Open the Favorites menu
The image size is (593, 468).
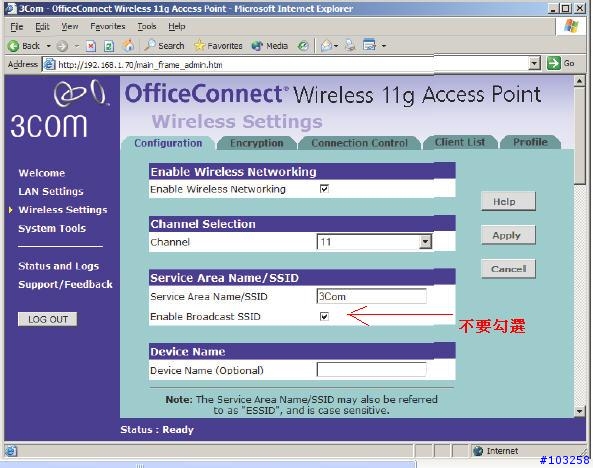tap(108, 26)
